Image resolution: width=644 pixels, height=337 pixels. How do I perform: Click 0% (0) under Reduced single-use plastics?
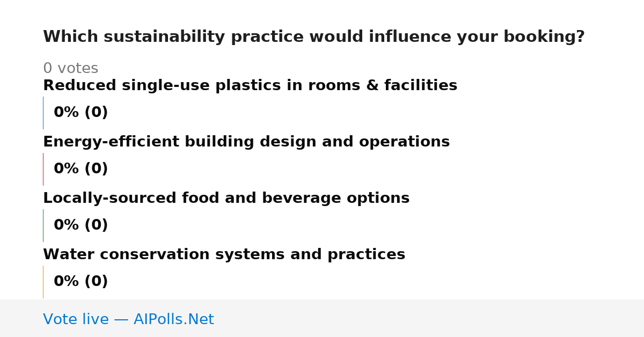click(80, 113)
